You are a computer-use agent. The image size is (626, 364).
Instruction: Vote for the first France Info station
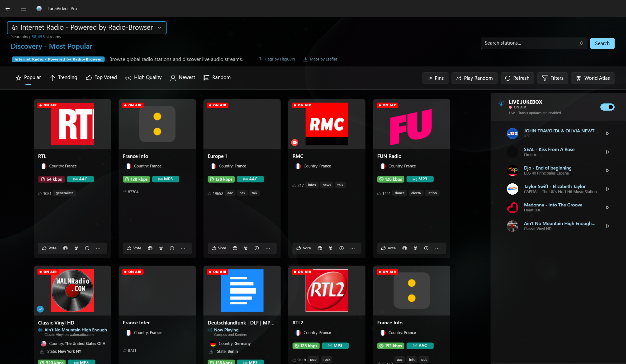tap(134, 248)
